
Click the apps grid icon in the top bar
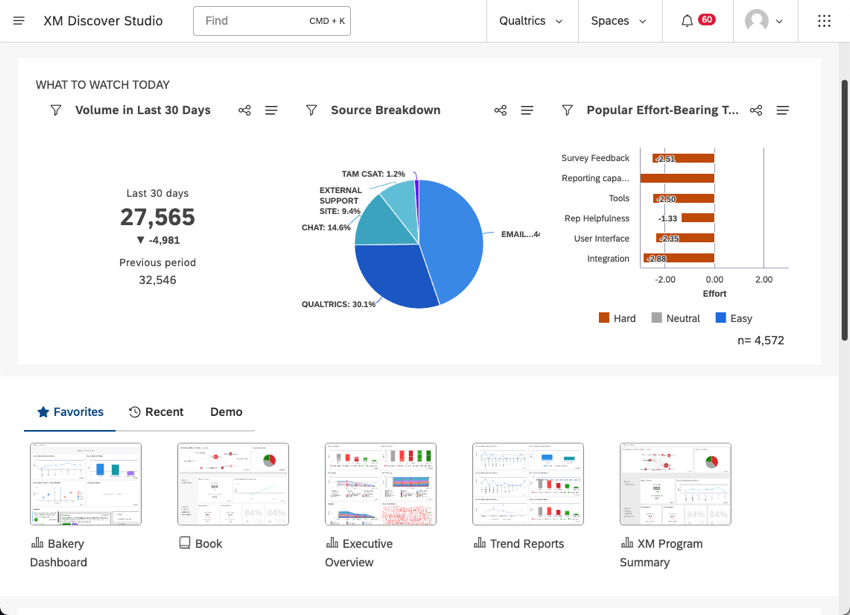(x=823, y=20)
